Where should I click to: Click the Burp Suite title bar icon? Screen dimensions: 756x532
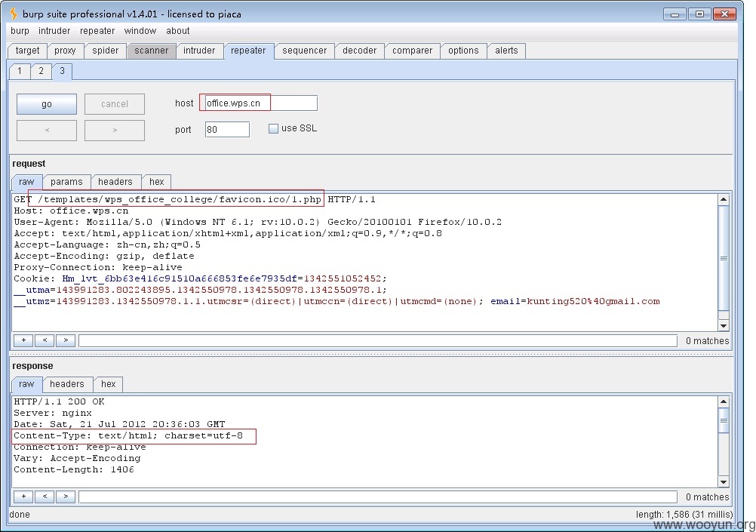pyautogui.click(x=14, y=14)
